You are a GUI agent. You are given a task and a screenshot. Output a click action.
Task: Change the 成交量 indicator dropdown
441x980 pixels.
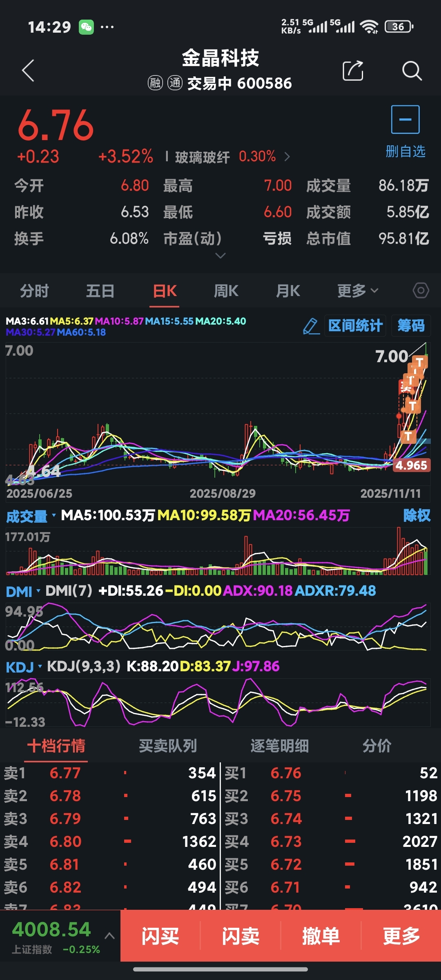(31, 516)
